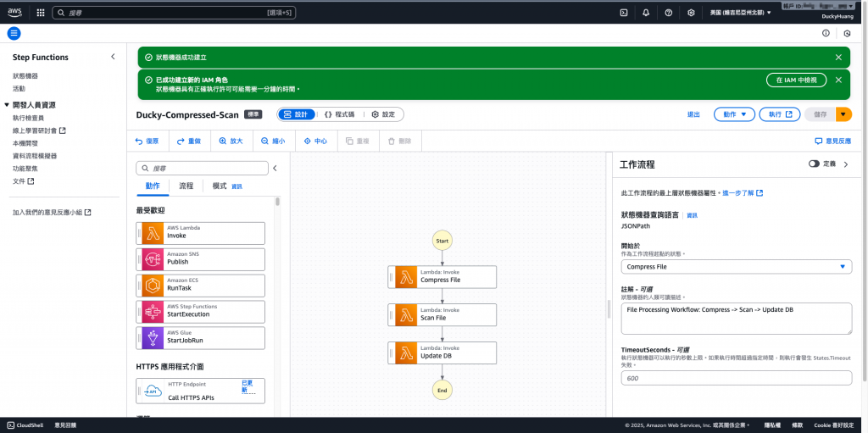This screenshot has width=868, height=433.
Task: Select the End node on canvas
Action: 442,391
